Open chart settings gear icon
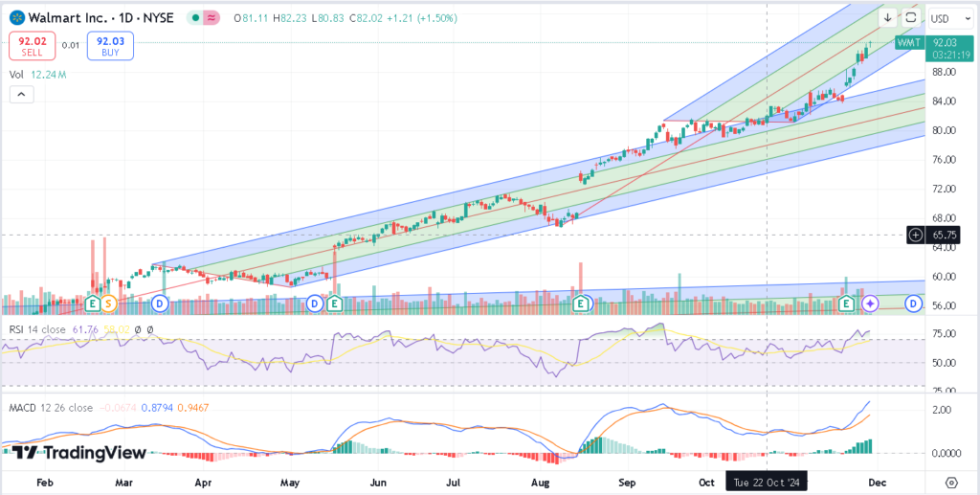 coord(952,483)
